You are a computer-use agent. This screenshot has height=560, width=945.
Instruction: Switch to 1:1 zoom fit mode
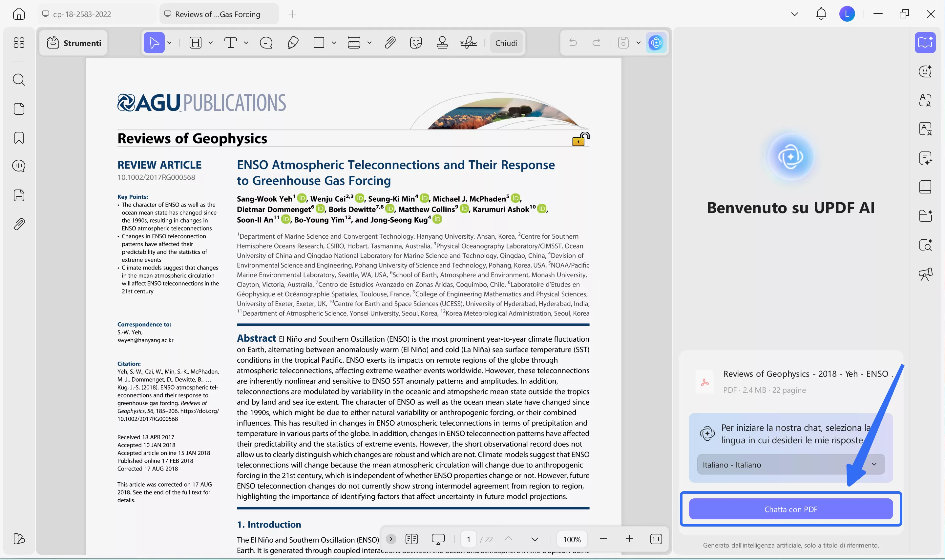(x=656, y=539)
